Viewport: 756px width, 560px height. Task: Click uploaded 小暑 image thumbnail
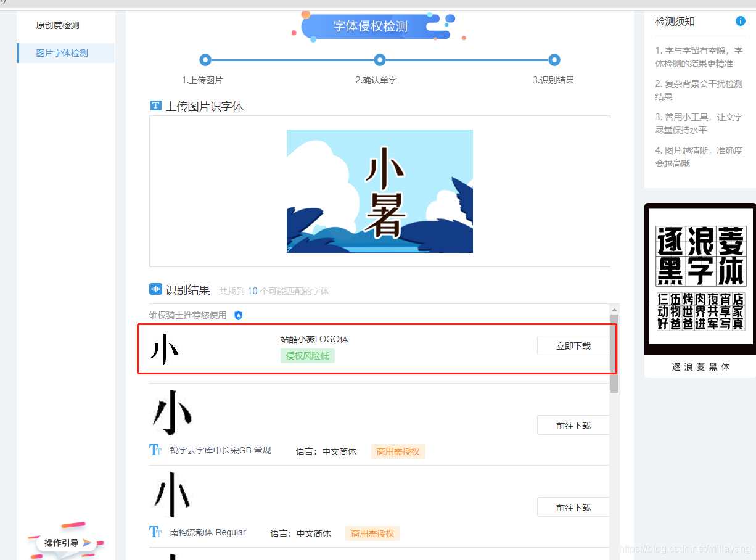(x=380, y=191)
